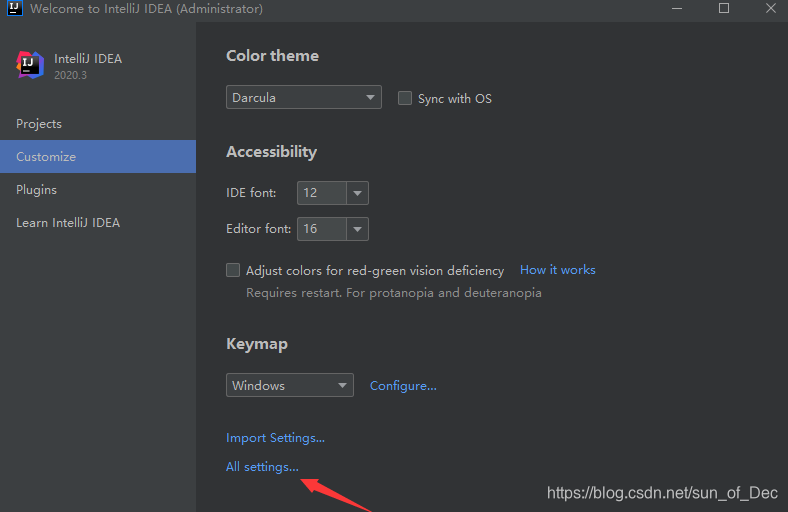Expand the IDE font size dropdown arrow
This screenshot has height=512, width=788.
tap(357, 193)
